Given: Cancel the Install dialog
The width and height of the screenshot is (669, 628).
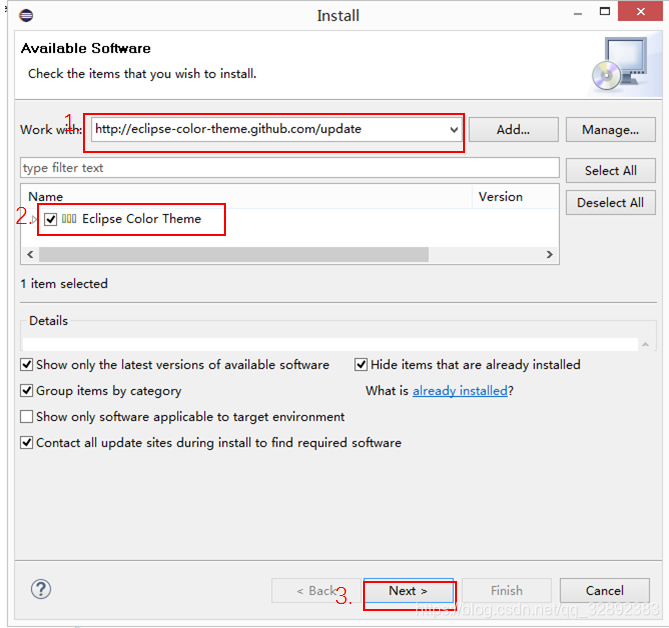Looking at the screenshot, I should click(605, 591).
